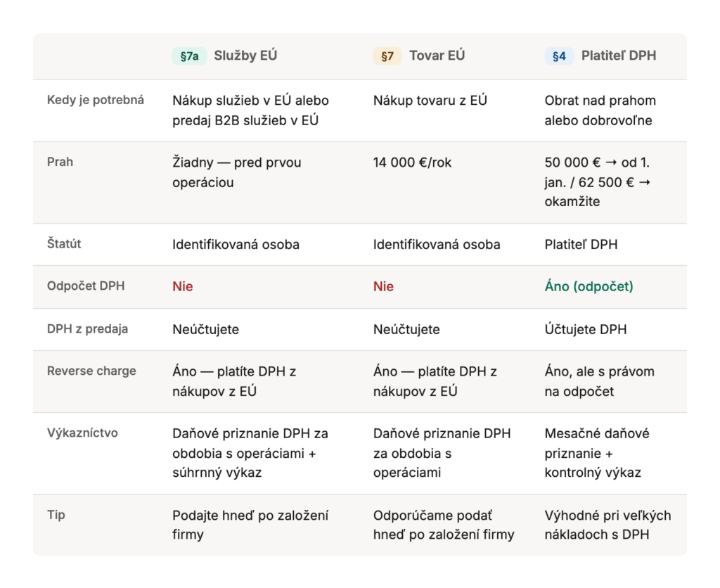720x588 pixels.
Task: Click the Kedy je potrebná row label
Action: pyautogui.click(x=96, y=100)
